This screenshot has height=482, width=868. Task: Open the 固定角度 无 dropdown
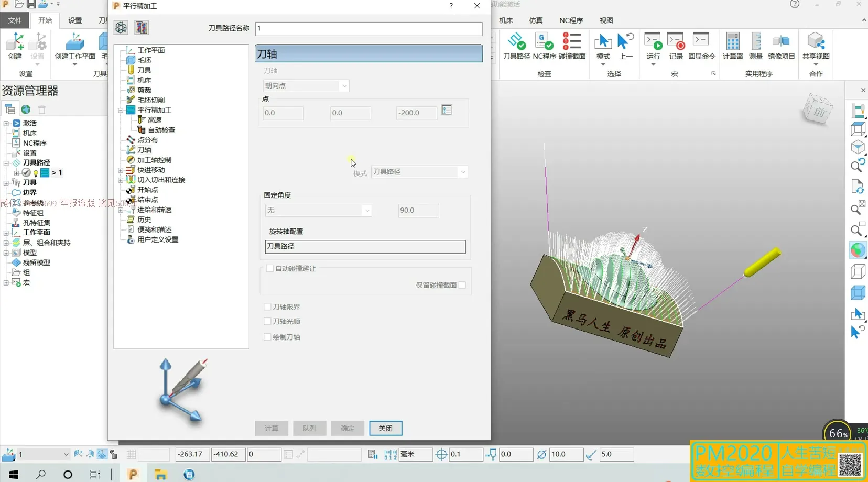[x=318, y=211]
